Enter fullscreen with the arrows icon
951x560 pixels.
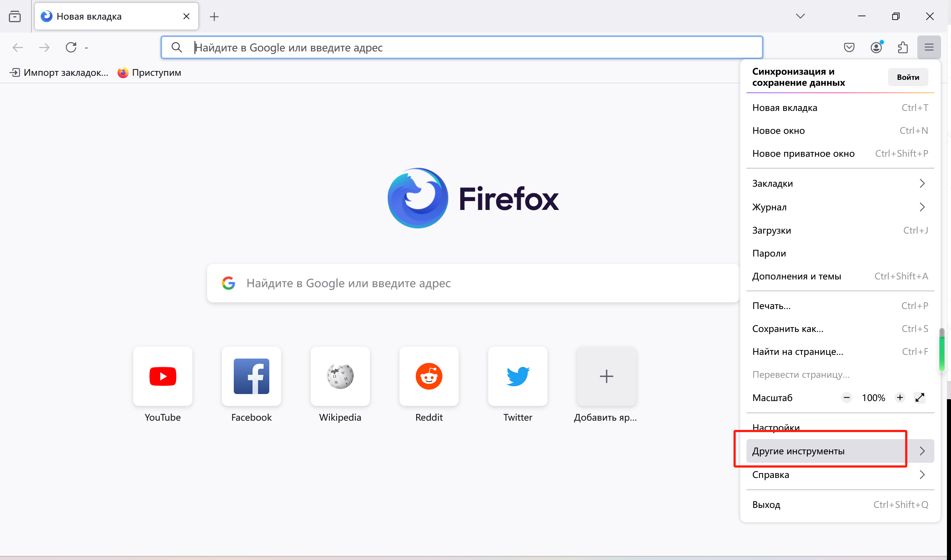(920, 397)
